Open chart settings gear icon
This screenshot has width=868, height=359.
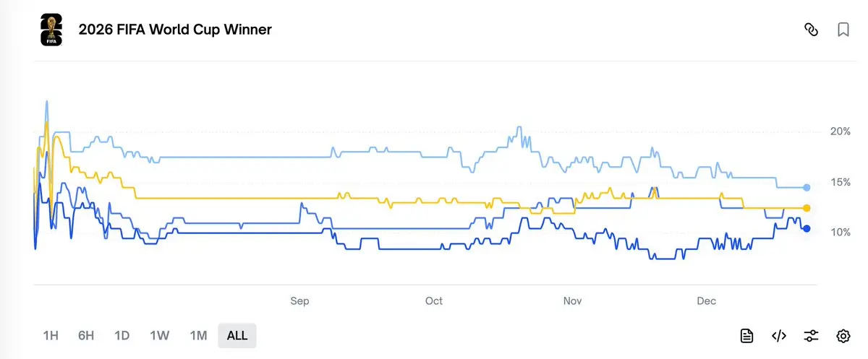click(843, 335)
